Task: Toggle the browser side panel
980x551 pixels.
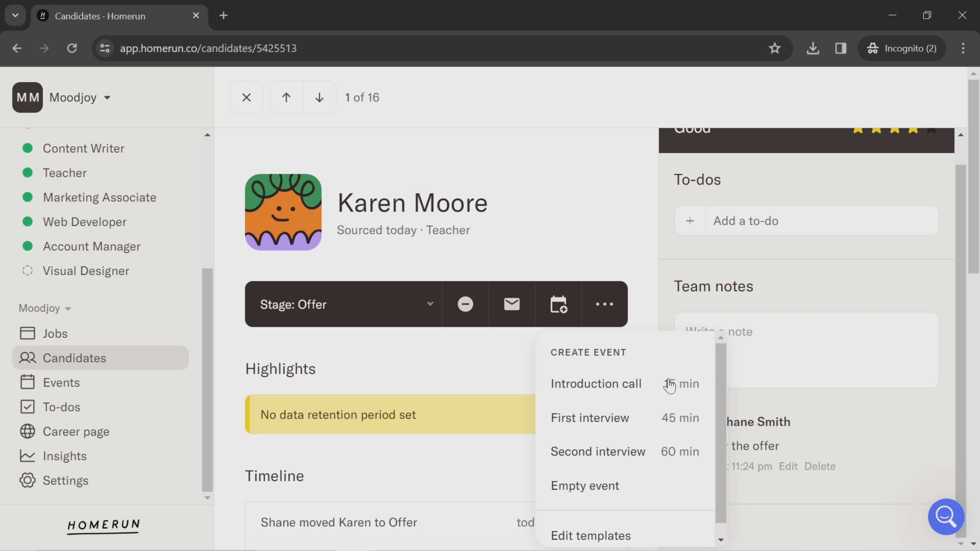Action: [x=841, y=48]
